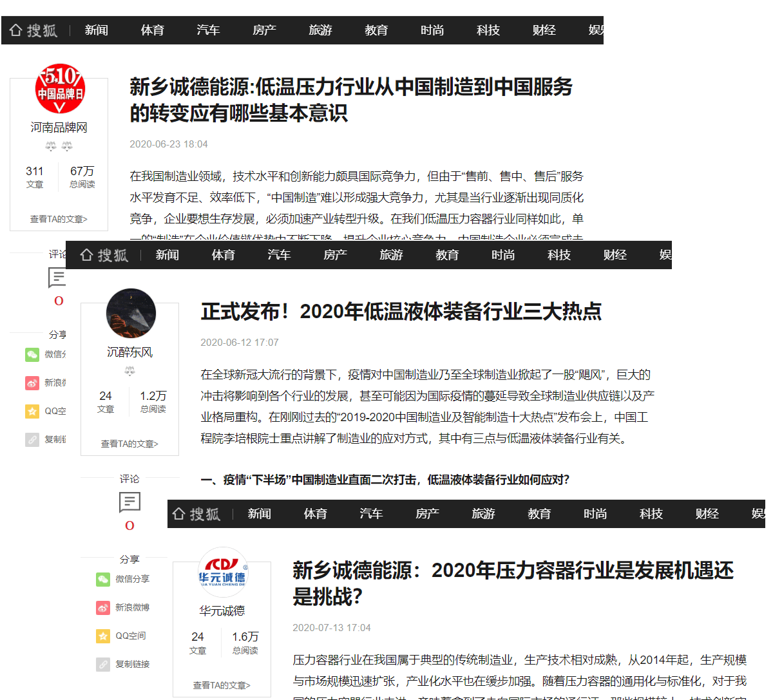The height and width of the screenshot is (700, 773).
Task: Open Sohu home logo in 沉醉东风 page
Action: 104,255
